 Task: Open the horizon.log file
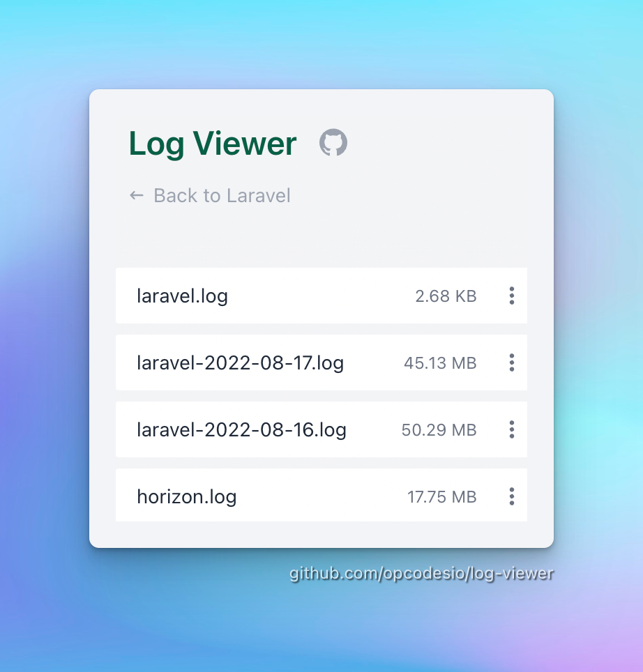click(x=321, y=496)
